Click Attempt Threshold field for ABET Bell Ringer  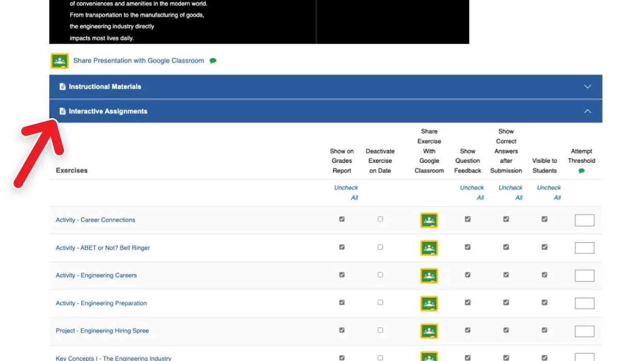tap(585, 248)
